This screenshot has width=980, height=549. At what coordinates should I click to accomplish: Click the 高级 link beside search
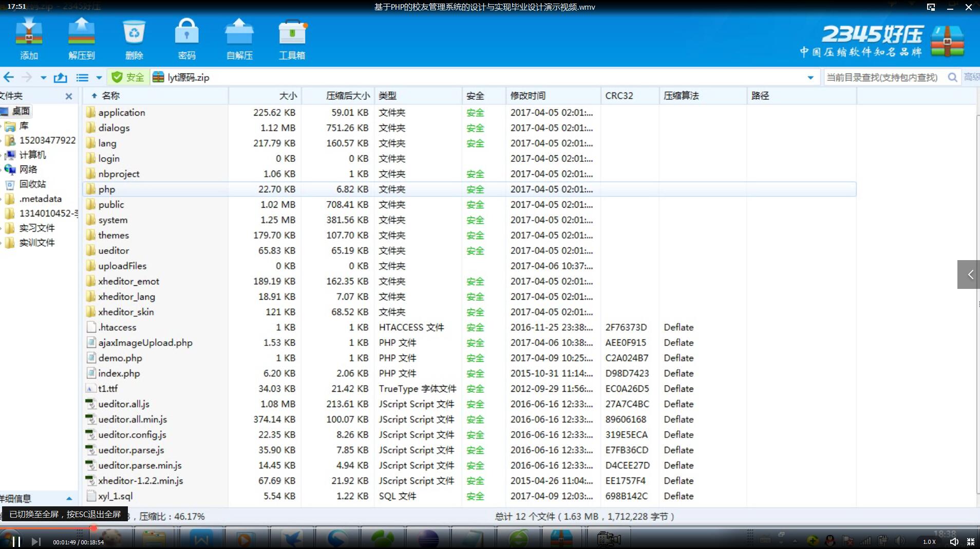point(972,77)
